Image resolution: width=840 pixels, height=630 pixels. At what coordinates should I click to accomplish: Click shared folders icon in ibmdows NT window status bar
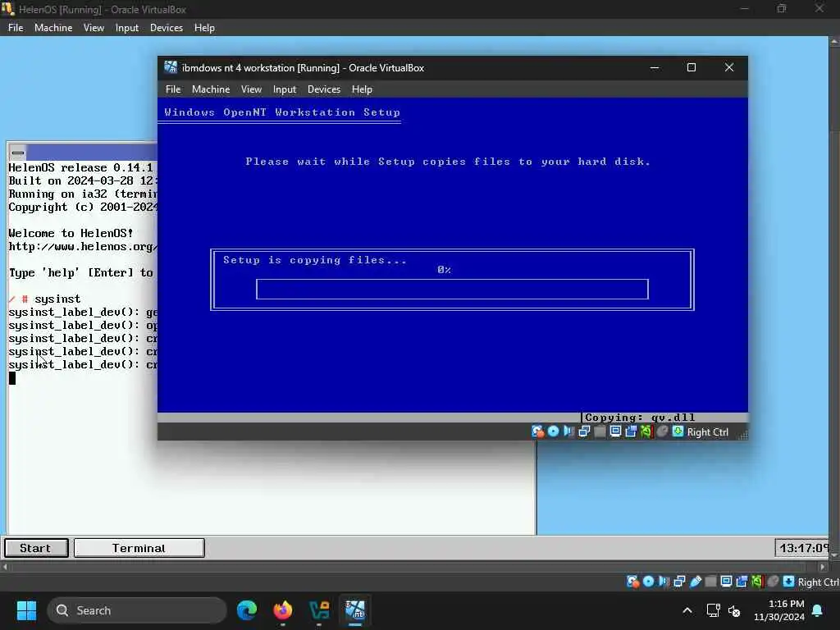pos(600,431)
